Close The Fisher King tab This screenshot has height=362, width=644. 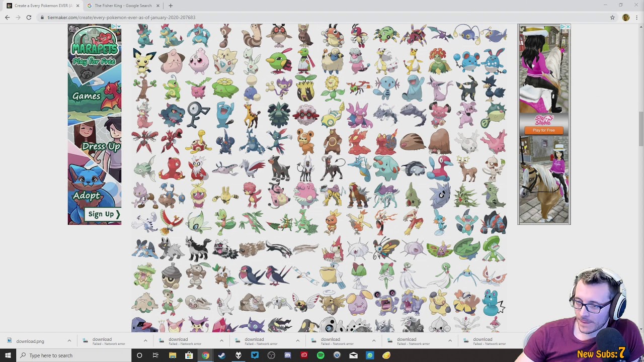(x=157, y=6)
